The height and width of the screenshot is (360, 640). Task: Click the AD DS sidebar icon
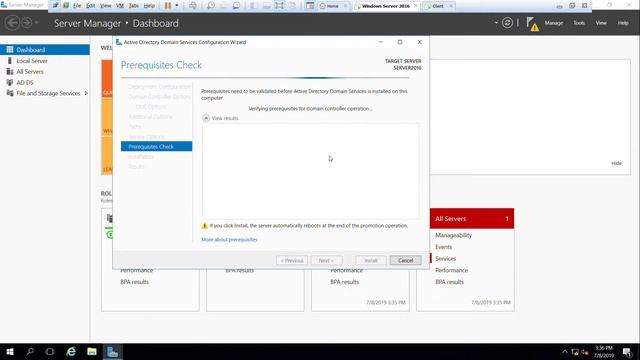pyautogui.click(x=10, y=82)
